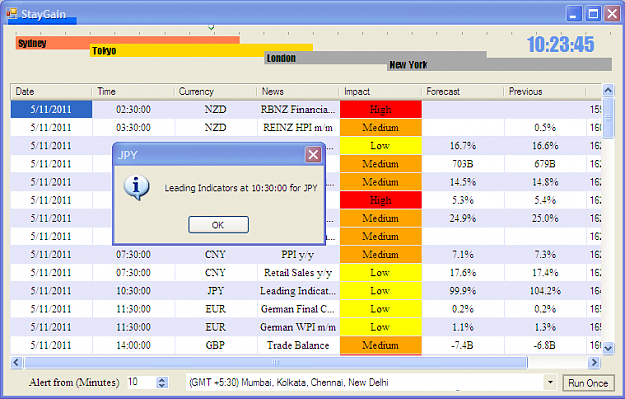This screenshot has height=399, width=625.
Task: Click the Retail Sales y/y news cell
Action: (298, 273)
